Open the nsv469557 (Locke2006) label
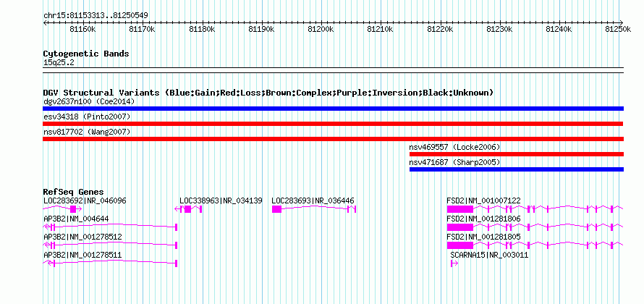Screen dimensions: 644x304 (x=454, y=147)
